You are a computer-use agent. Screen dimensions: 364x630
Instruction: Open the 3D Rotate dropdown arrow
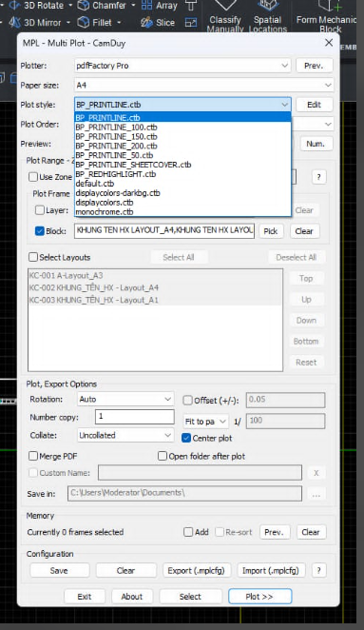click(70, 6)
